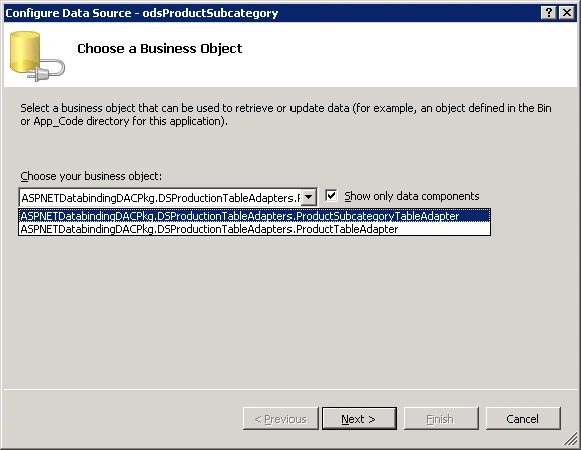Click the business object combo box field
Viewport: 581px width, 450px height.
click(x=167, y=197)
